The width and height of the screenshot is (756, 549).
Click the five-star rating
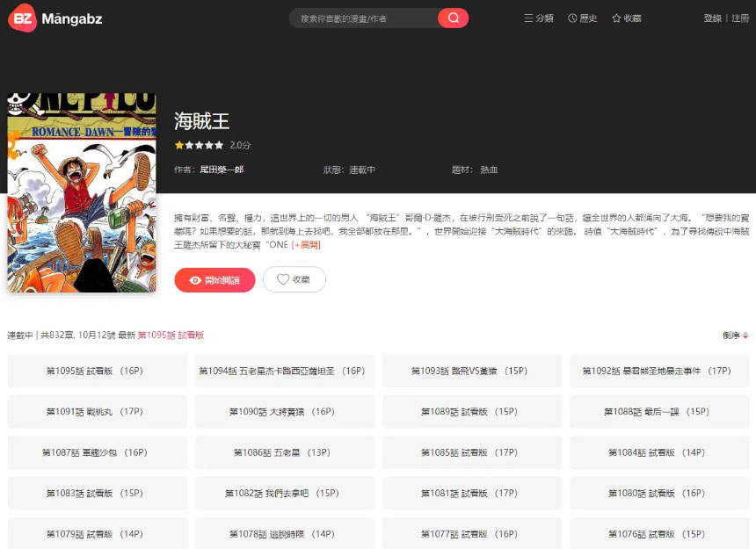[x=200, y=145]
